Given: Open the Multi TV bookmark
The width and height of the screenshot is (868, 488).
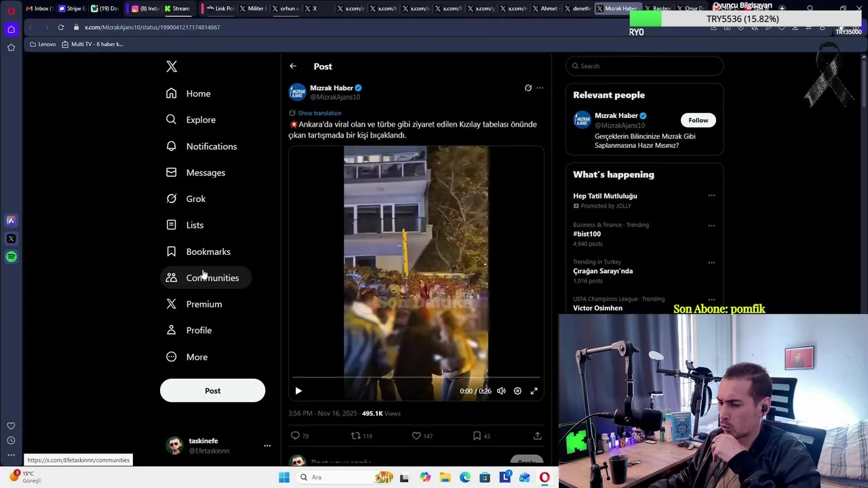Looking at the screenshot, I should [92, 44].
